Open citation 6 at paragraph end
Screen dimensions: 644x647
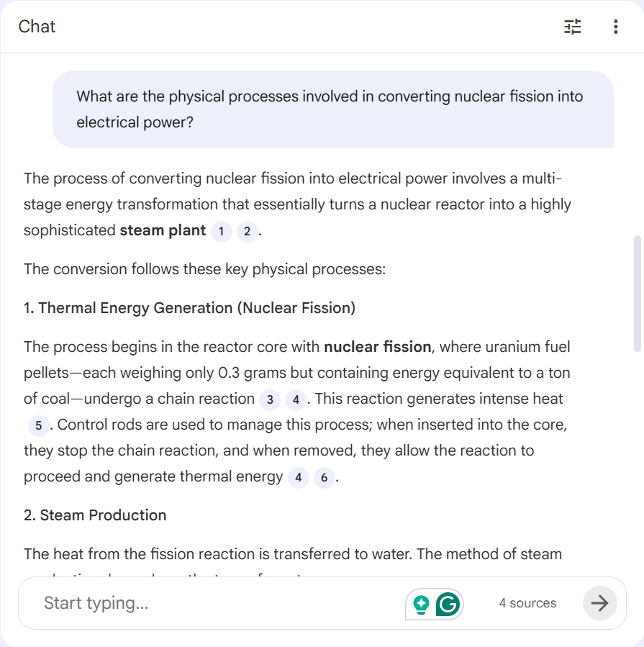pos(325,477)
